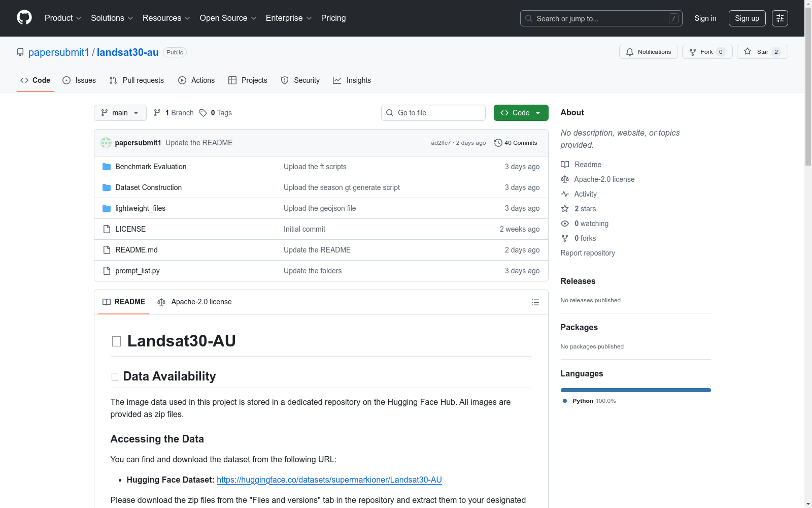Open the Actions tab

196,80
